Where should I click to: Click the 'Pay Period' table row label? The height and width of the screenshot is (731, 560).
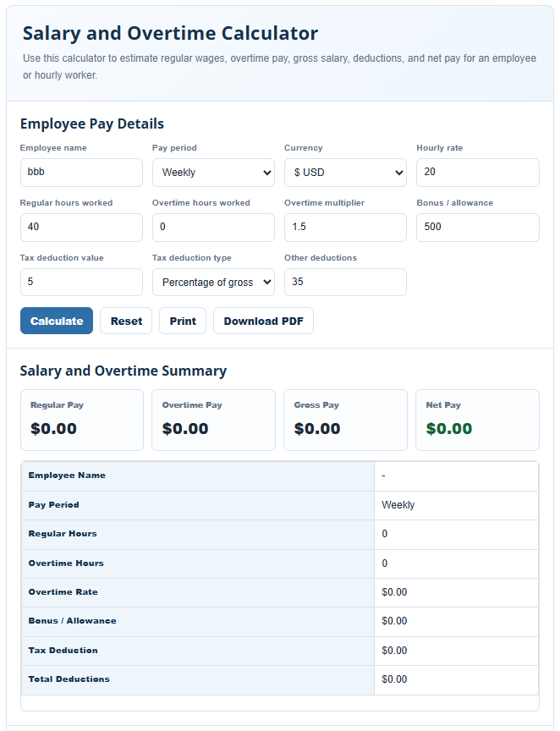(53, 505)
